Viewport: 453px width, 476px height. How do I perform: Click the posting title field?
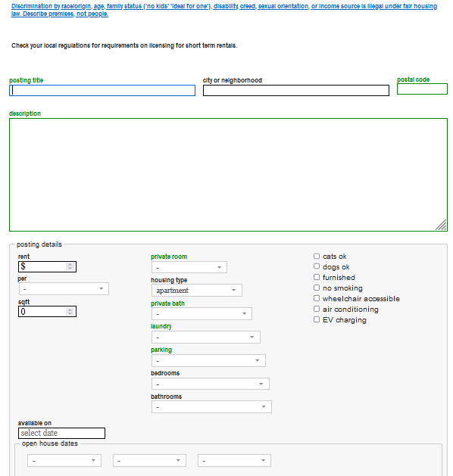pyautogui.click(x=102, y=91)
